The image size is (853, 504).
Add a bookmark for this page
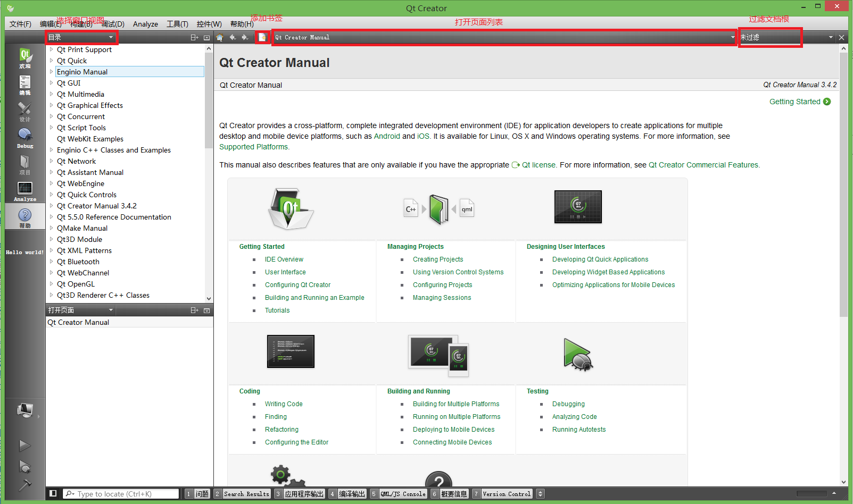coord(262,37)
